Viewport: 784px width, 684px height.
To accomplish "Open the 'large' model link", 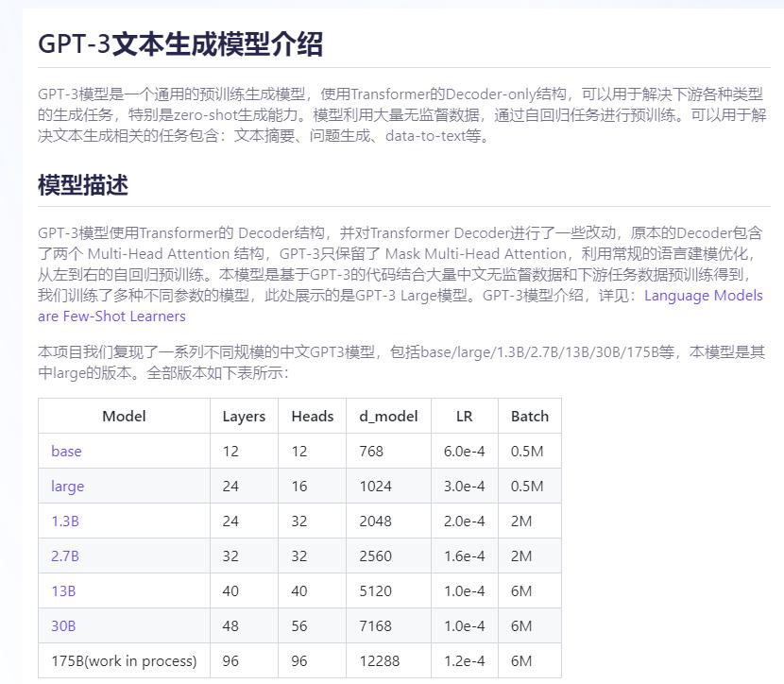I will pyautogui.click(x=66, y=486).
